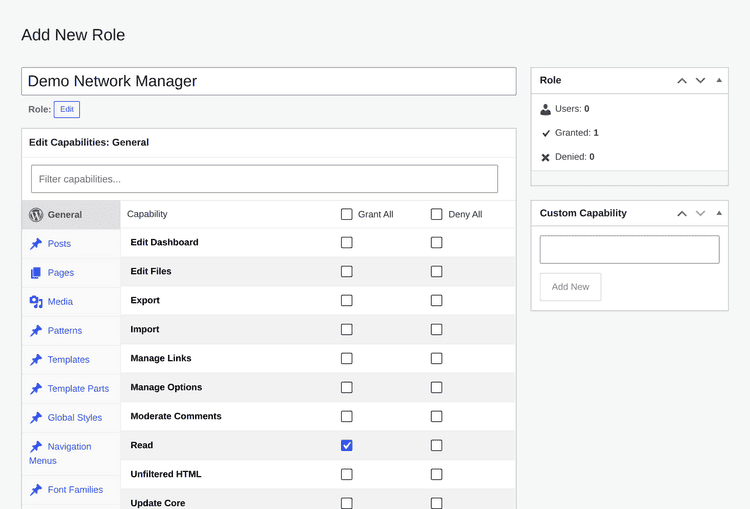The height and width of the screenshot is (509, 750).
Task: Deny the Export capability
Action: pyautogui.click(x=437, y=300)
